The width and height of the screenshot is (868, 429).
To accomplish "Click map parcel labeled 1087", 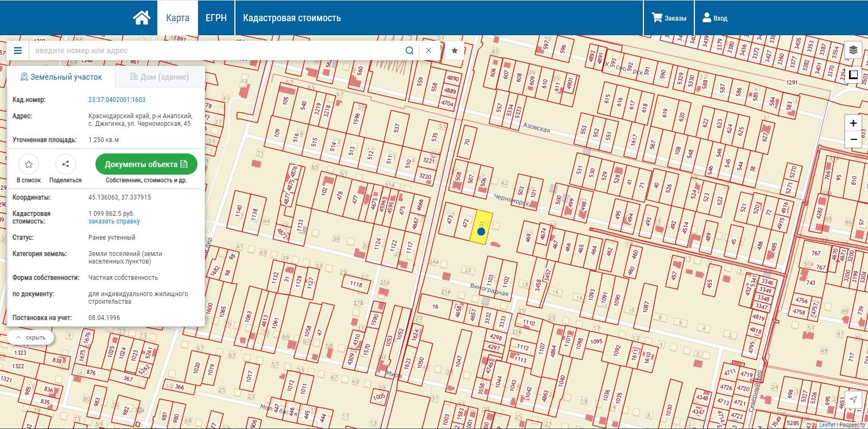I will tap(646, 307).
